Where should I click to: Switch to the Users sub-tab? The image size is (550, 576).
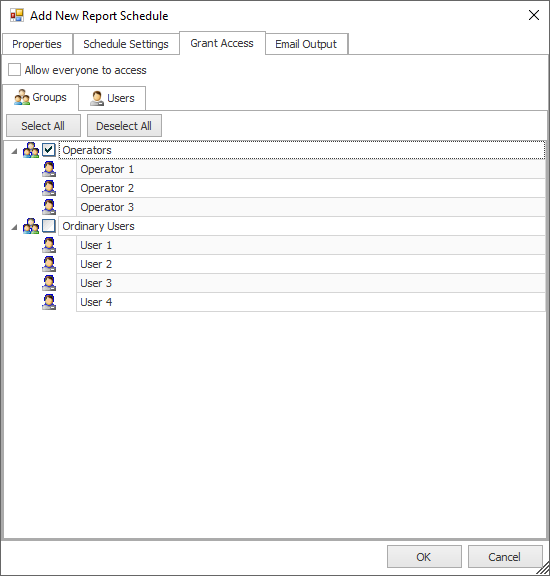coord(112,98)
